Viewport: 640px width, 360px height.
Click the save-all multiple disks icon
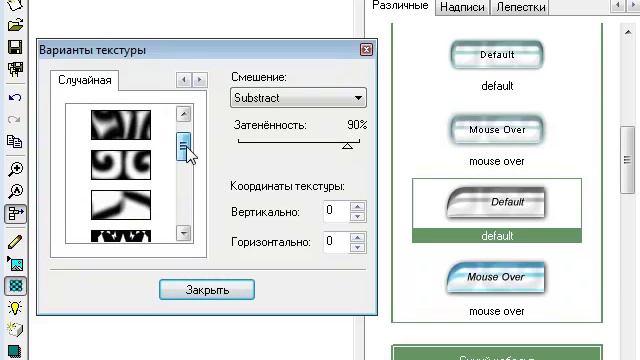point(15,69)
